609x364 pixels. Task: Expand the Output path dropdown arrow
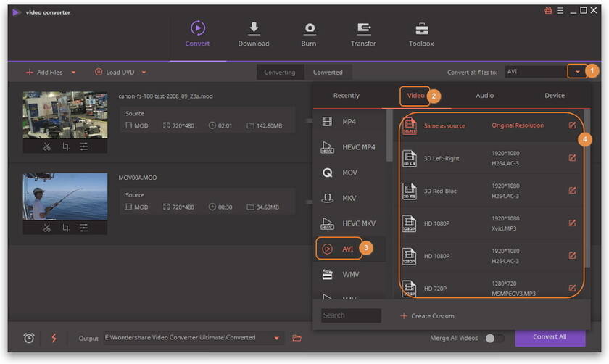pyautogui.click(x=276, y=338)
